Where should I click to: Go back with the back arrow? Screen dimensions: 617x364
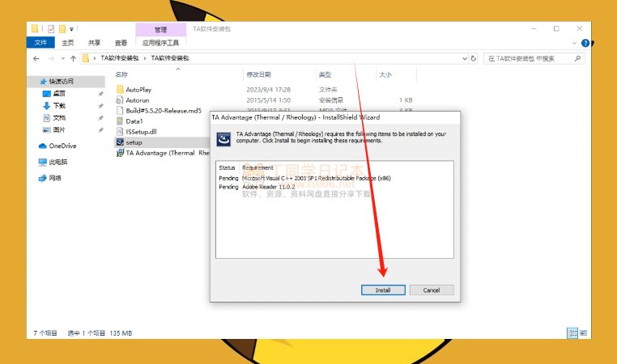click(36, 58)
